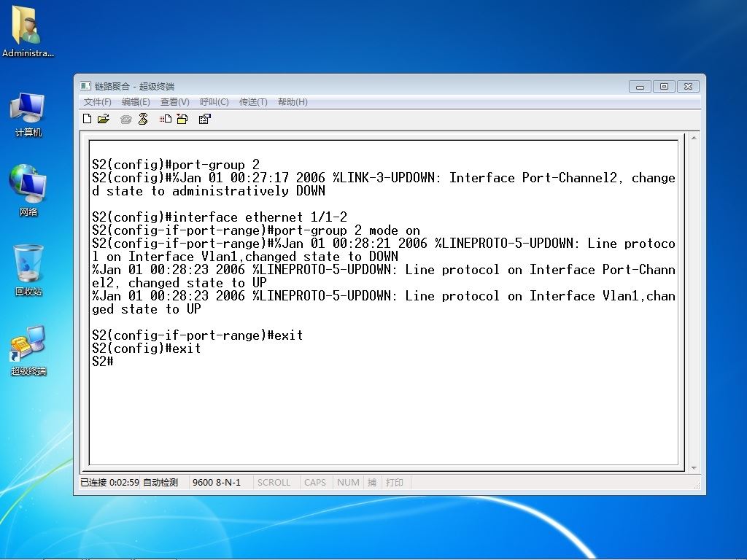Click the window resize grip corner

click(697, 486)
